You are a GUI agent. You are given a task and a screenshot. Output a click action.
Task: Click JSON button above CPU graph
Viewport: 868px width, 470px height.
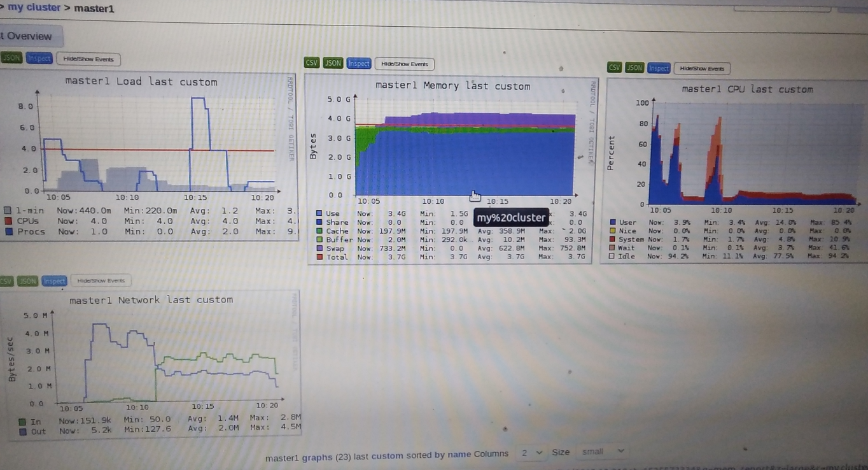pyautogui.click(x=634, y=68)
